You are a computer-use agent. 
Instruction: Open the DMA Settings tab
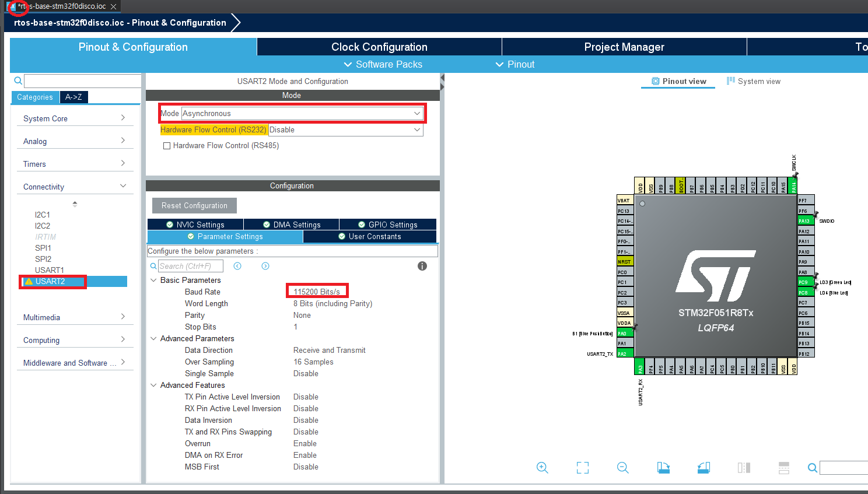click(292, 225)
